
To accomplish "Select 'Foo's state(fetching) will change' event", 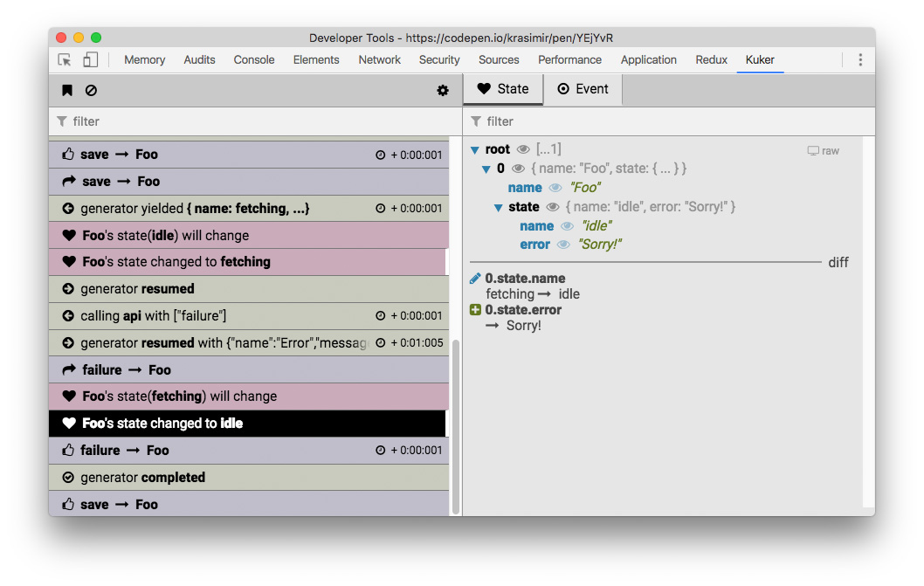I will tap(249, 396).
